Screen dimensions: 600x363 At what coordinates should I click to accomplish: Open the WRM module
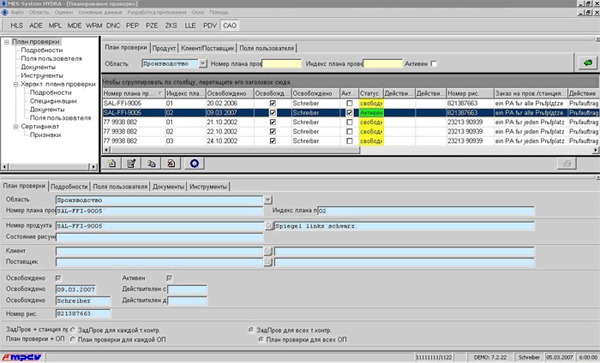[x=94, y=26]
